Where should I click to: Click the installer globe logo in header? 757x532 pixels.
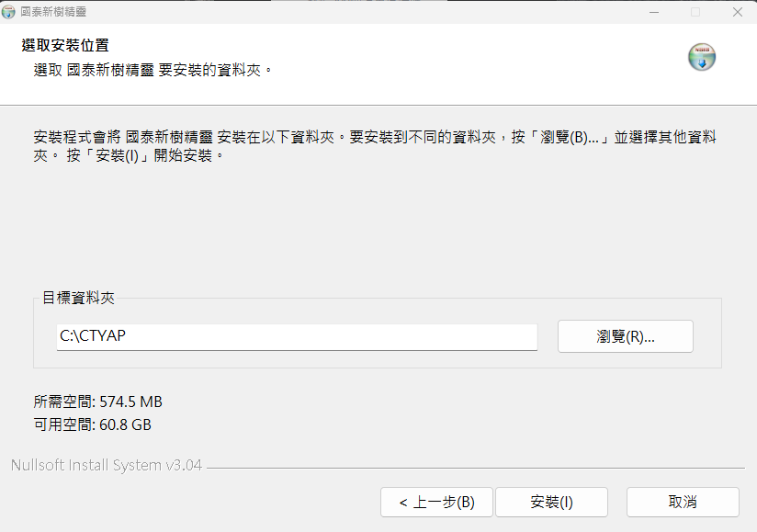[x=702, y=57]
